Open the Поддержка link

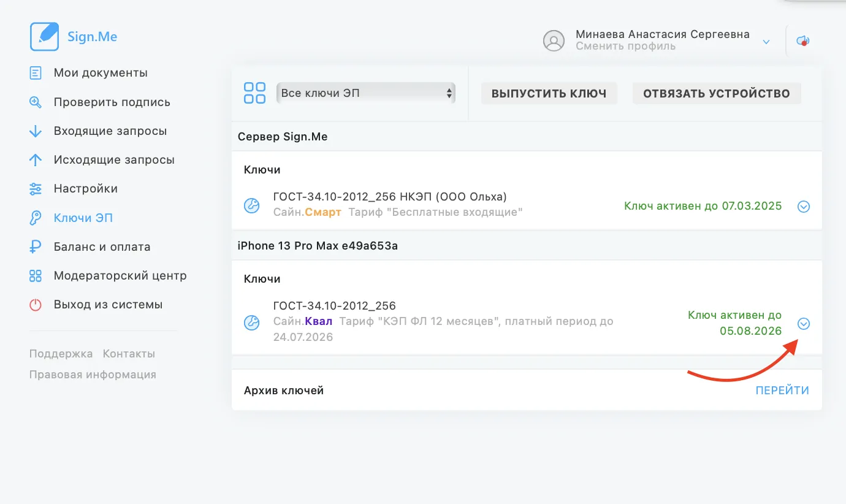61,354
